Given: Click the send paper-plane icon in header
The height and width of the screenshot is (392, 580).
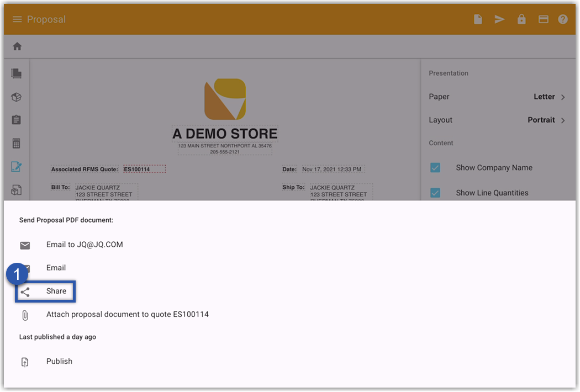Looking at the screenshot, I should pyautogui.click(x=499, y=19).
